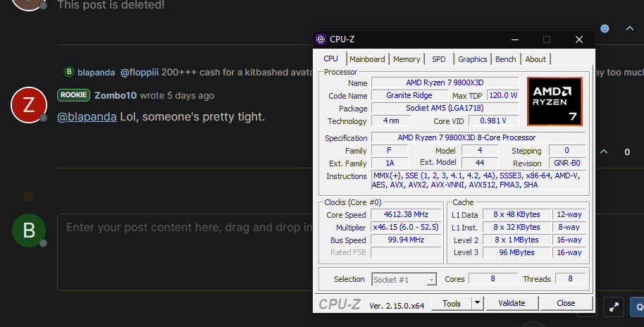
Task: Click the Validate button
Action: (512, 303)
